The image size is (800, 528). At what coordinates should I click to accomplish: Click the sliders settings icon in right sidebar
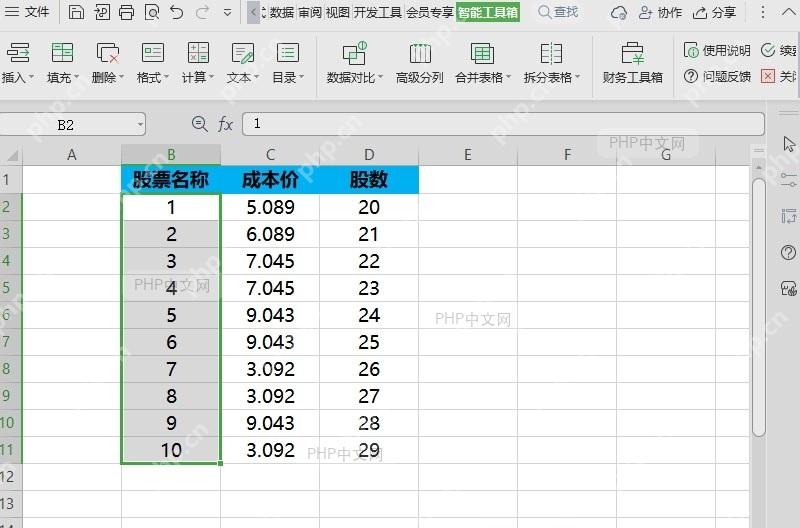[788, 180]
